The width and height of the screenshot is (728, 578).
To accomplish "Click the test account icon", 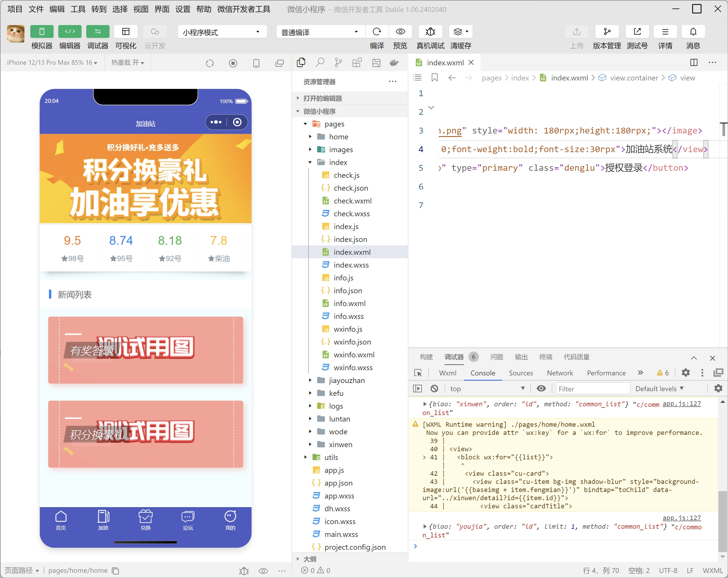I will 637,32.
